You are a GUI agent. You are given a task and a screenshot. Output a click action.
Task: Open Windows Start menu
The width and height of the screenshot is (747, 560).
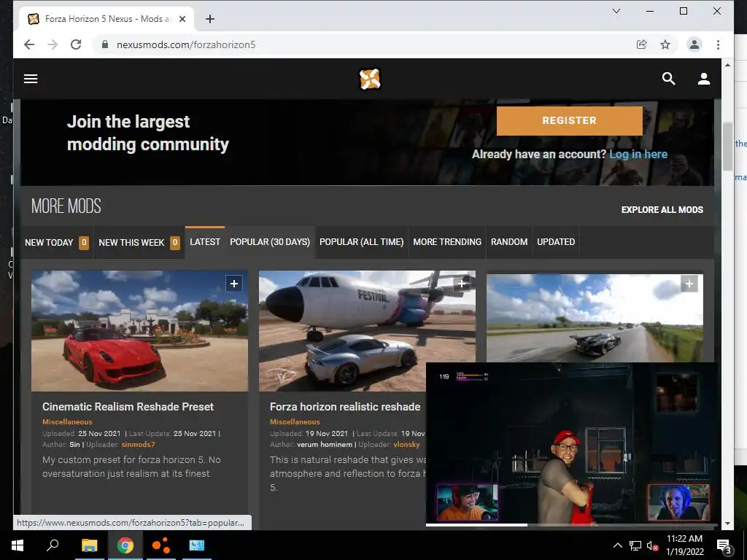coord(18,545)
